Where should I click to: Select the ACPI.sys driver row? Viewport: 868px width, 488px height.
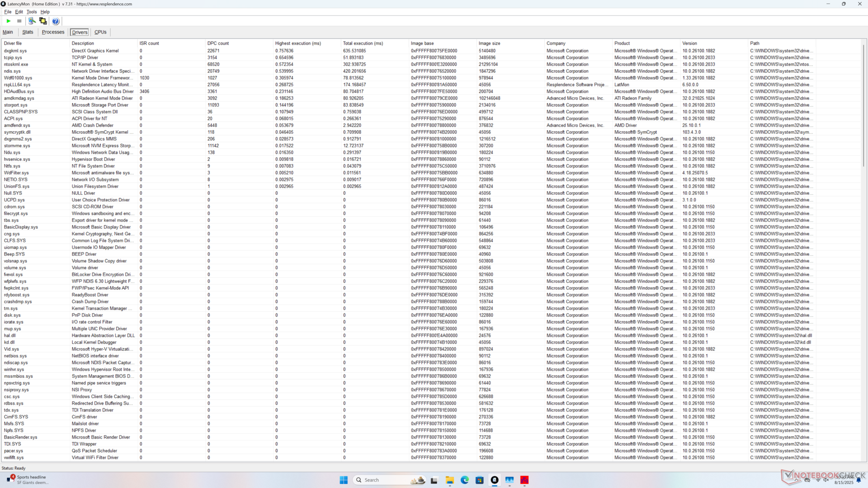(x=409, y=118)
